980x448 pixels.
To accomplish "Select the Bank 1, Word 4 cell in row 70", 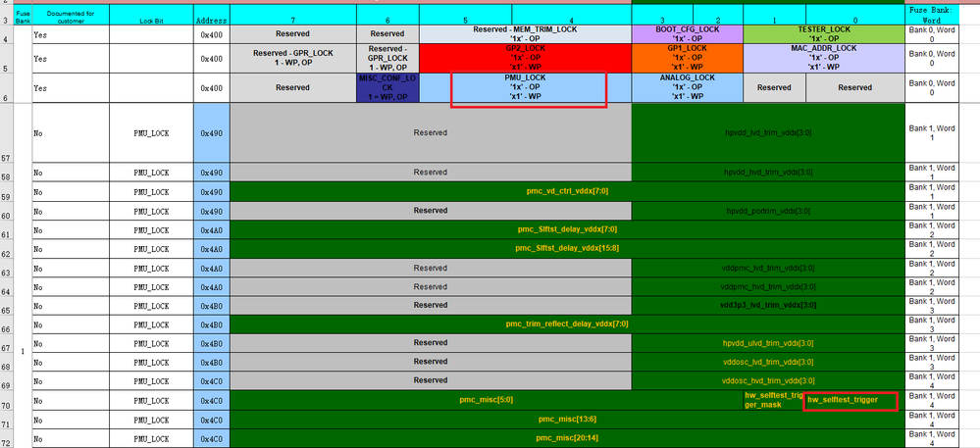I will click(x=932, y=401).
